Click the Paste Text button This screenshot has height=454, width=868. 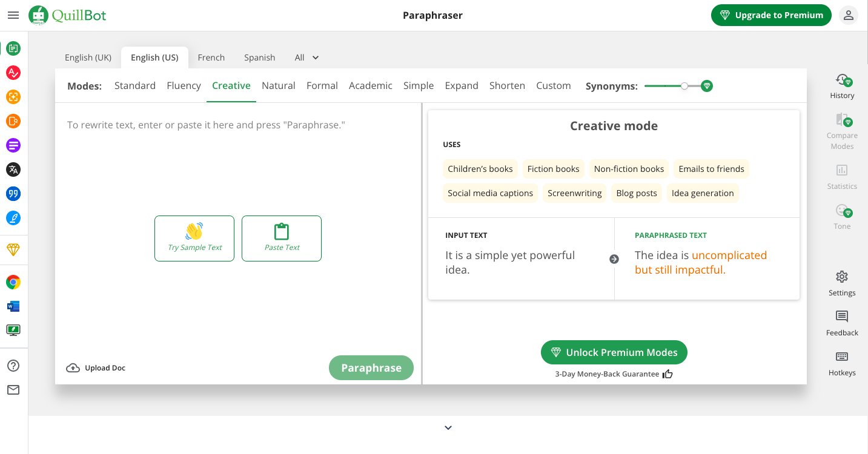(282, 239)
